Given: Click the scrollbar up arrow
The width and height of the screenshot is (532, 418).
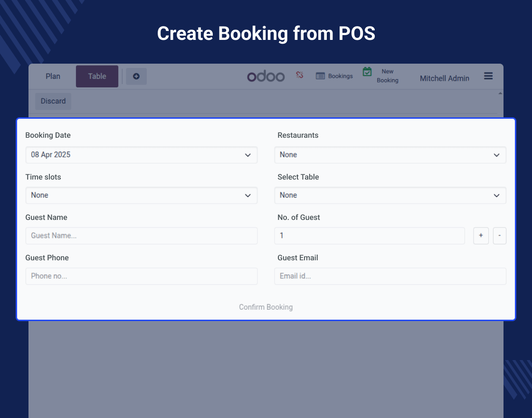Looking at the screenshot, I should (x=500, y=93).
